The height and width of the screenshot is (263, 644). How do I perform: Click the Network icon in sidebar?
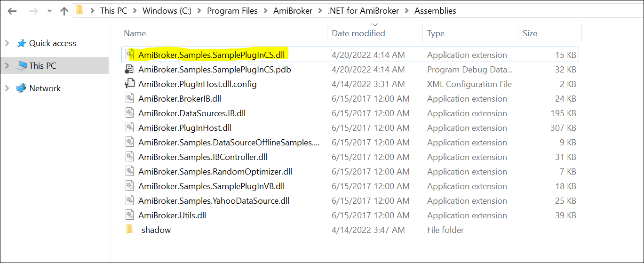[x=21, y=88]
